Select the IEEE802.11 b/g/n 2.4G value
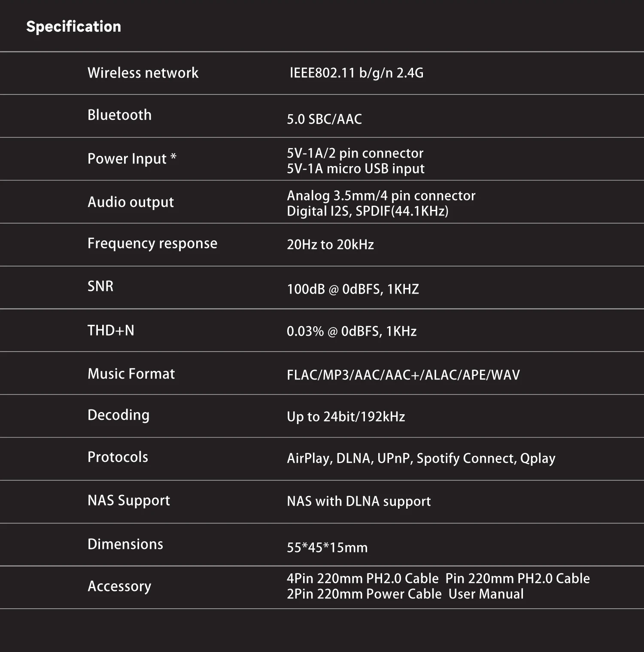Viewport: 644px width, 652px height. (356, 73)
